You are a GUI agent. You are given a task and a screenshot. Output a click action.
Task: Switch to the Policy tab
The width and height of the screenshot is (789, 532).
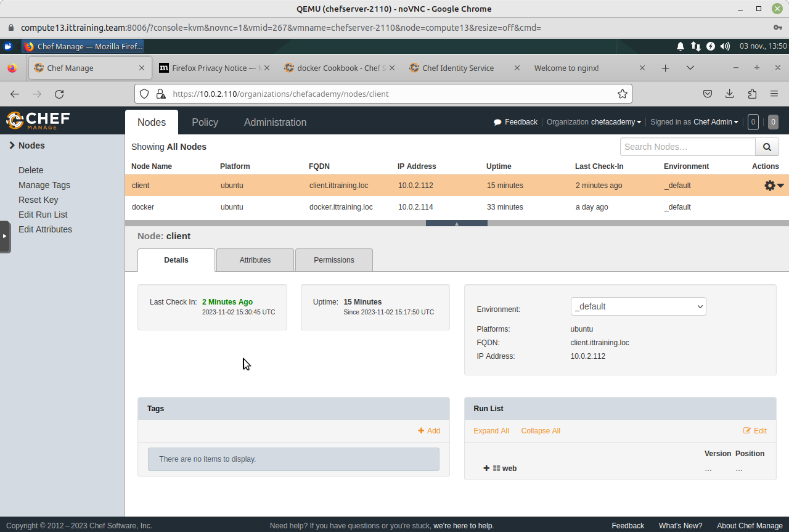(x=205, y=122)
